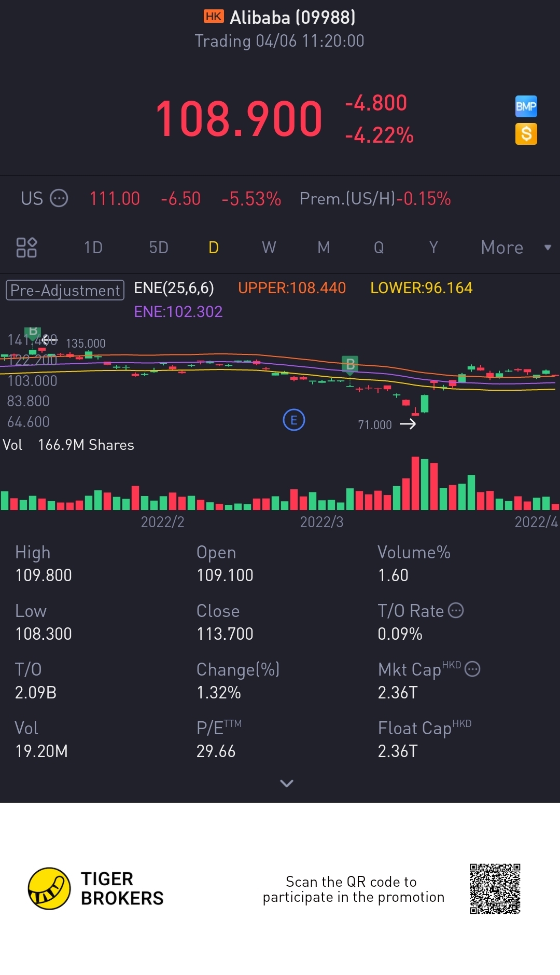Screen dimensions: 560x975
Task: Tap the 135.000 high price label
Action: point(86,344)
